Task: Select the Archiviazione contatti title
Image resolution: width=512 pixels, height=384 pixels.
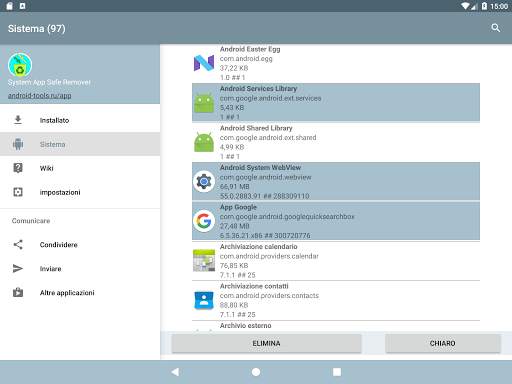Action: (x=254, y=286)
